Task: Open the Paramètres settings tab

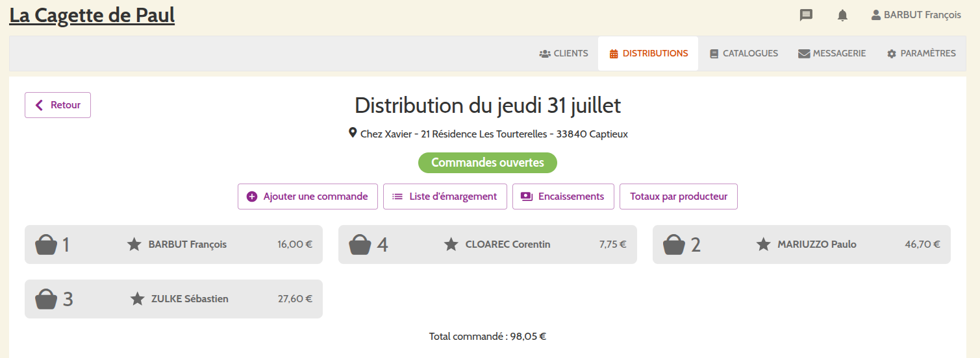Action: point(921,54)
